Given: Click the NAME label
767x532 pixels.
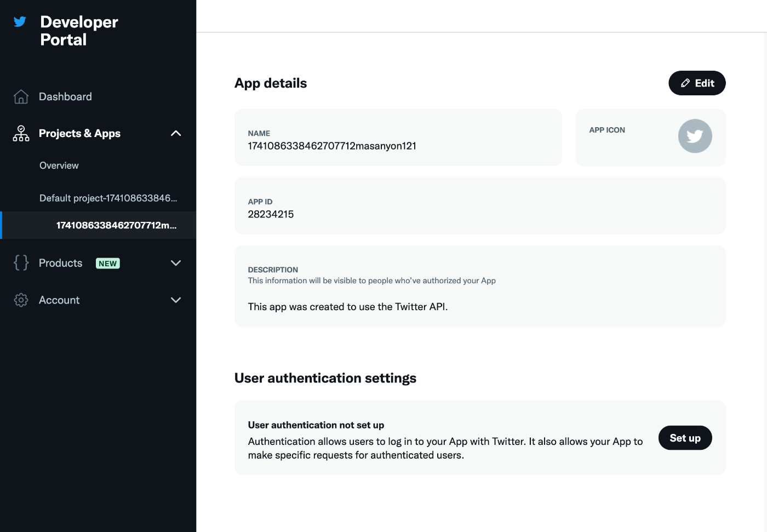Looking at the screenshot, I should tap(259, 133).
